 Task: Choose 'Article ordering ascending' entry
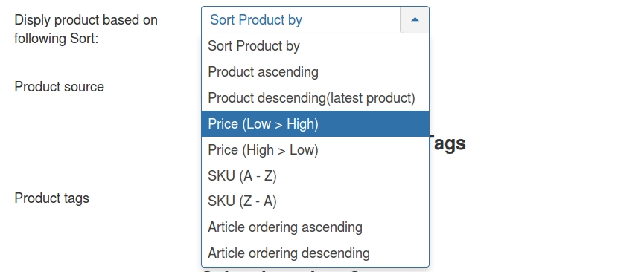pyautogui.click(x=315, y=227)
